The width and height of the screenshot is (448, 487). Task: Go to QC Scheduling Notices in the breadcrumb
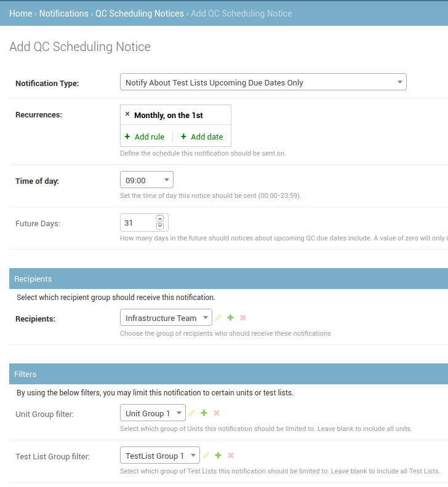(140, 14)
